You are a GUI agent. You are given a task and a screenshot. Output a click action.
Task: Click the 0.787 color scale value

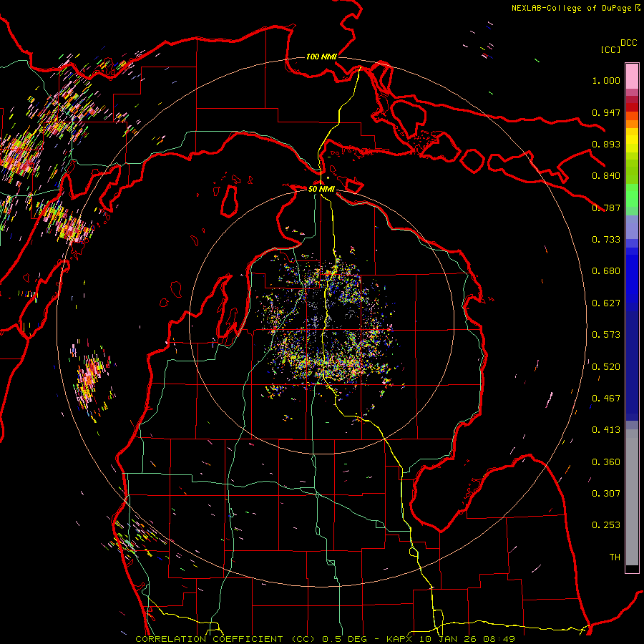coord(606,208)
